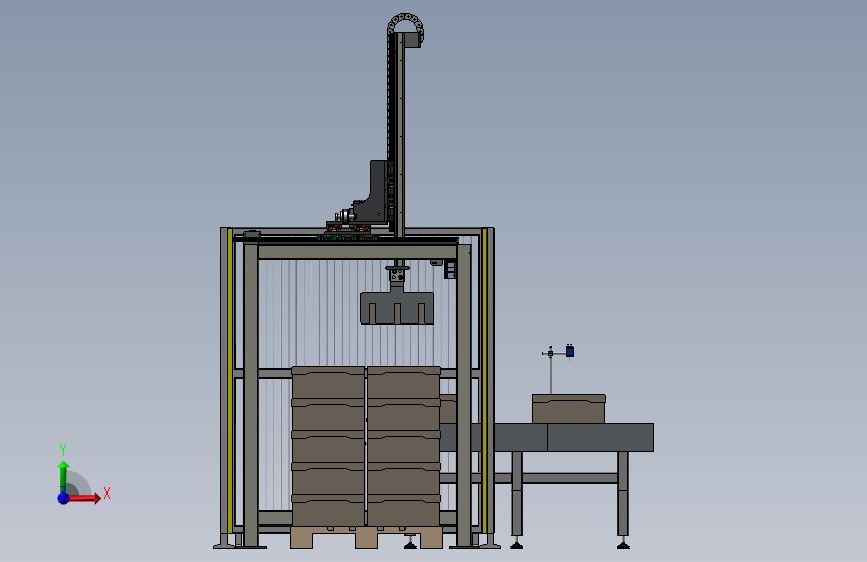867x562 pixels.
Task: Select the carton sitting on the conveyor
Action: coord(568,409)
